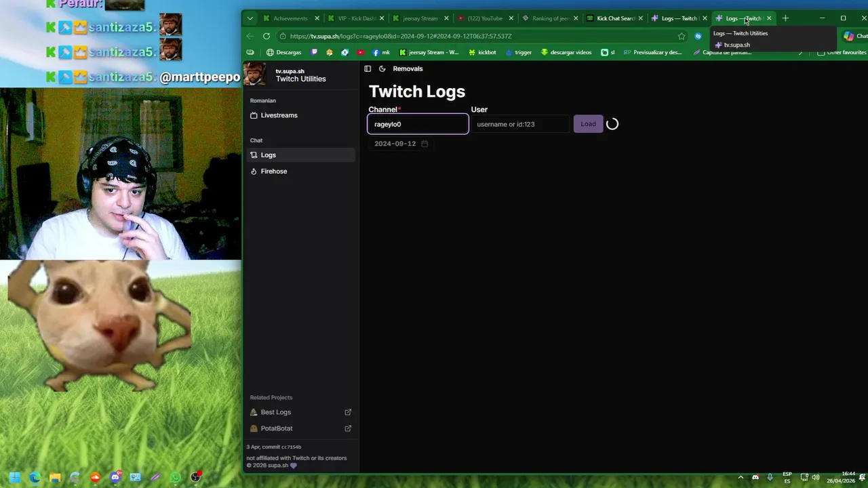The width and height of the screenshot is (868, 488).
Task: Click the @marttpeepo mention in chat overlay
Action: 199,77
